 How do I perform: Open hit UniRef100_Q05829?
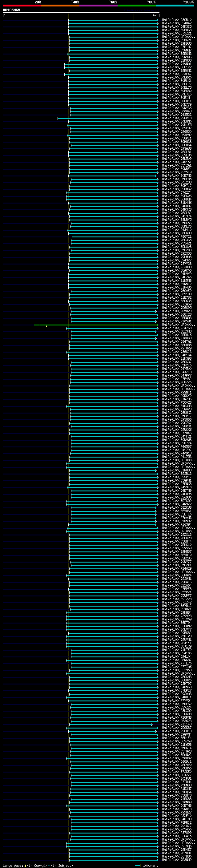coord(177,311)
